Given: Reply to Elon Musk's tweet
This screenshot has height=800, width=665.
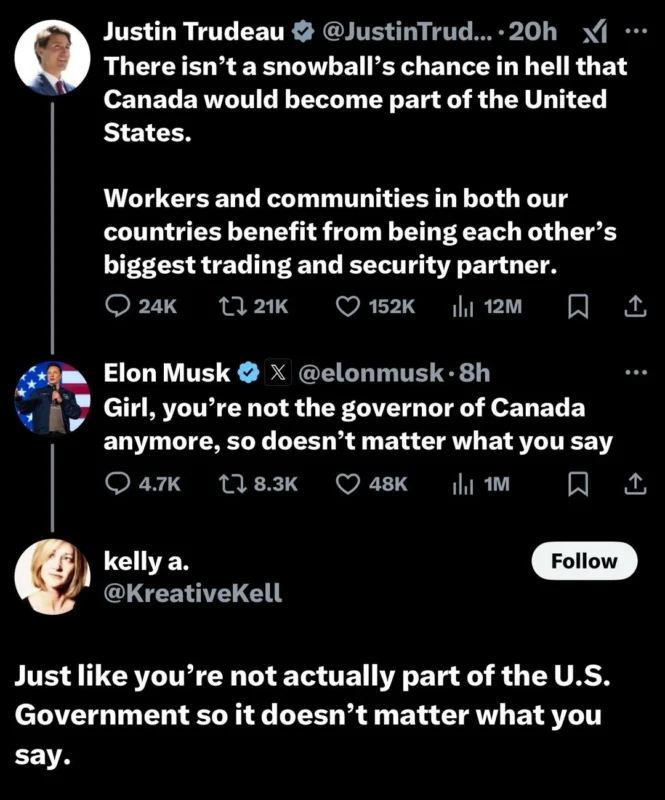Looking at the screenshot, I should pos(118,484).
